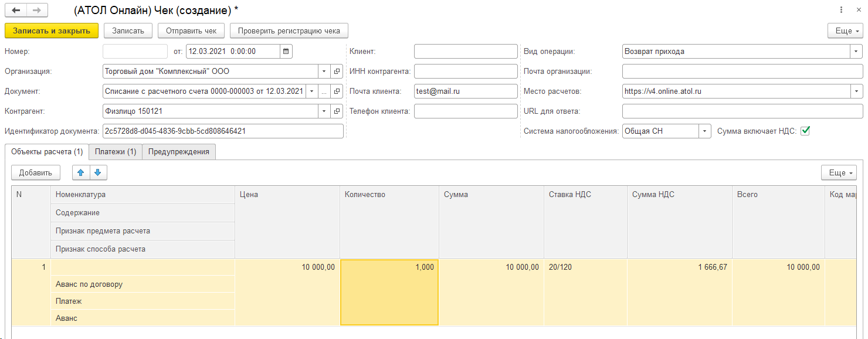Switch to the Предупреждения tab
Image resolution: width=868 pixels, height=339 pixels.
(x=179, y=152)
